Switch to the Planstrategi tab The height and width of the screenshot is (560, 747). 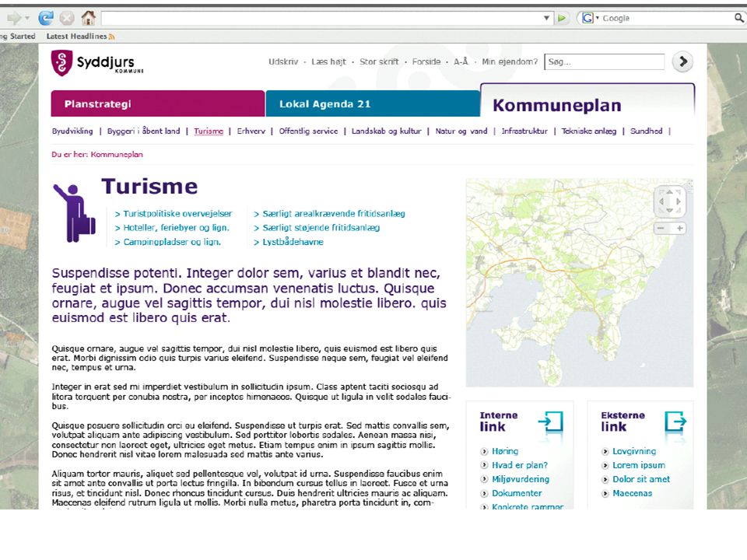click(158, 103)
